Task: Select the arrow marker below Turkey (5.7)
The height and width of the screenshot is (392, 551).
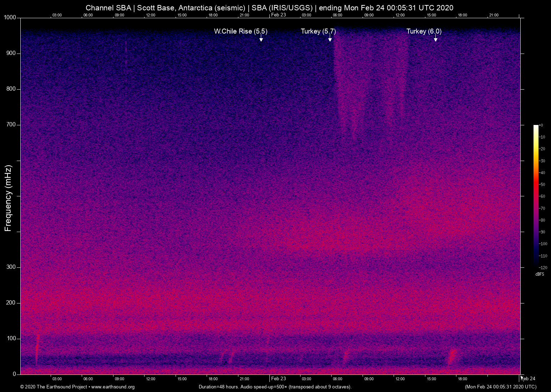Action: pos(330,38)
